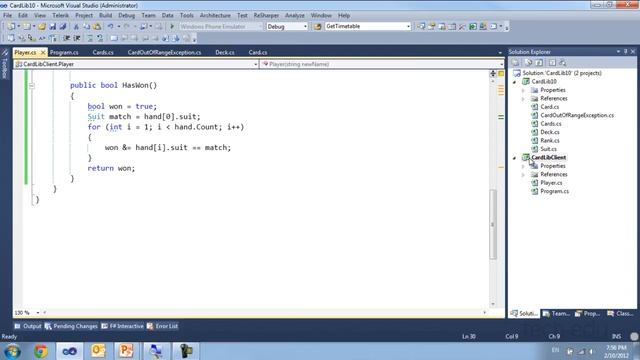Open the Output window tab

28,326
